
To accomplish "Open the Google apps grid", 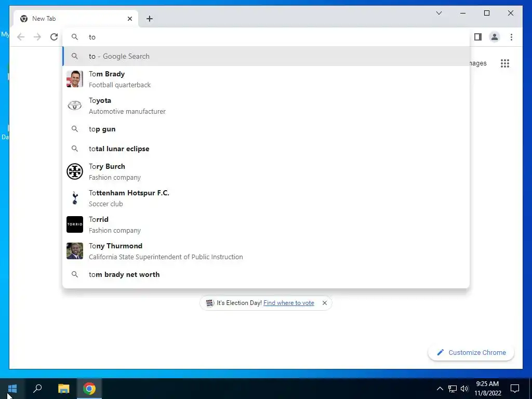I will point(505,63).
